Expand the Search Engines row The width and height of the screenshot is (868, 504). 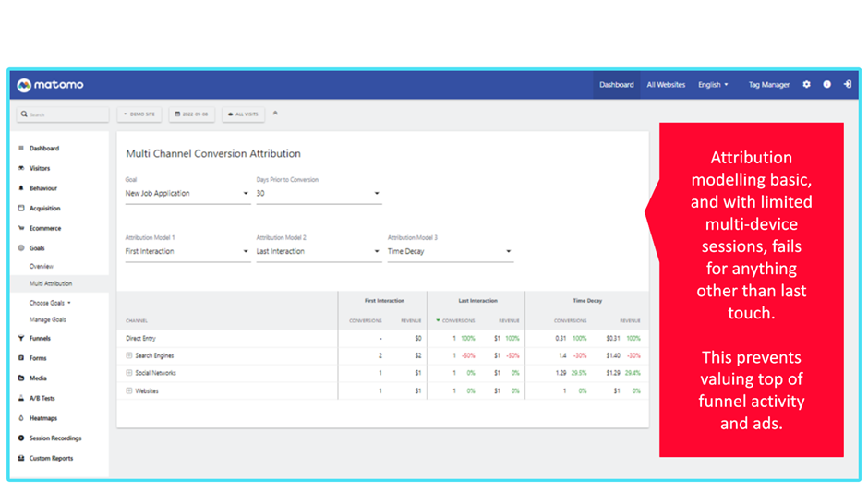click(x=129, y=355)
